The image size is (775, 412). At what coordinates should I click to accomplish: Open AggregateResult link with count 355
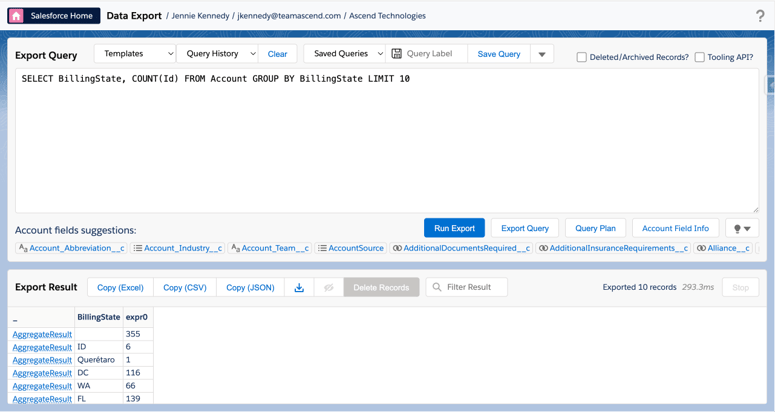pos(42,334)
